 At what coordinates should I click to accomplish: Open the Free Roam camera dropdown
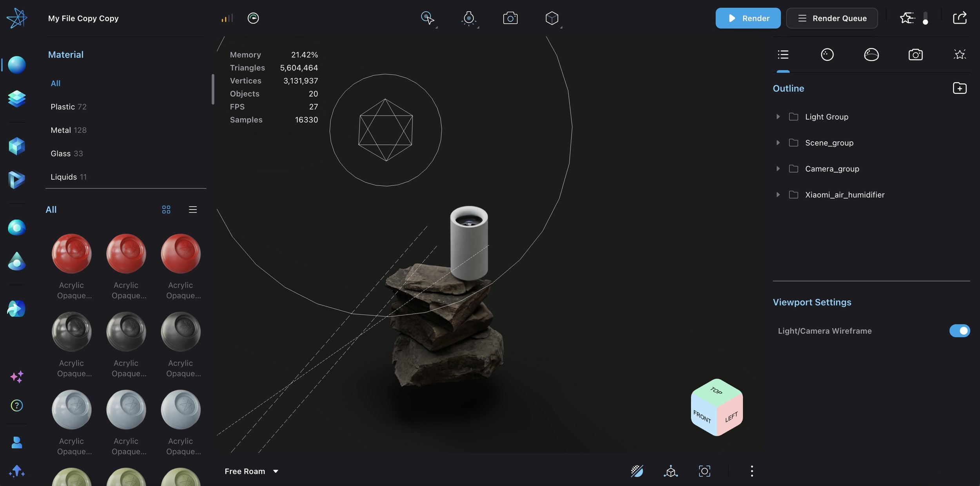click(251, 471)
